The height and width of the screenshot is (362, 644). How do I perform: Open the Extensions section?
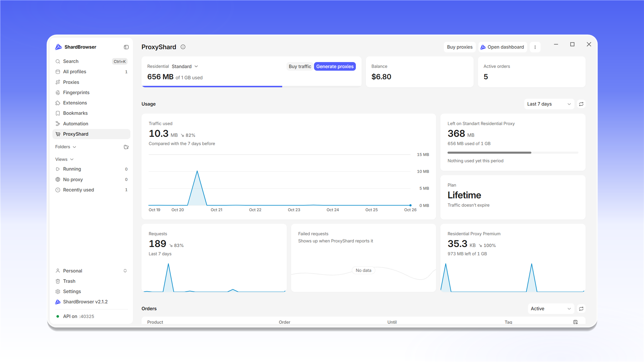pyautogui.click(x=91, y=103)
